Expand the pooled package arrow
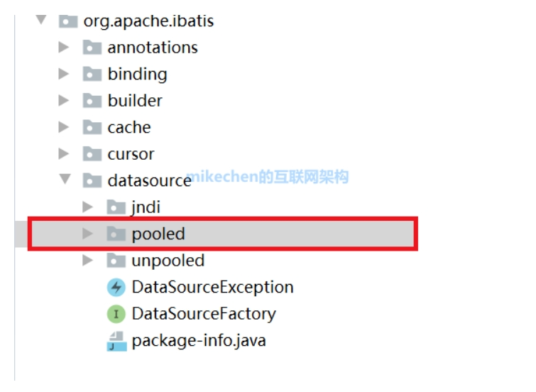The width and height of the screenshot is (536, 392). (x=88, y=234)
